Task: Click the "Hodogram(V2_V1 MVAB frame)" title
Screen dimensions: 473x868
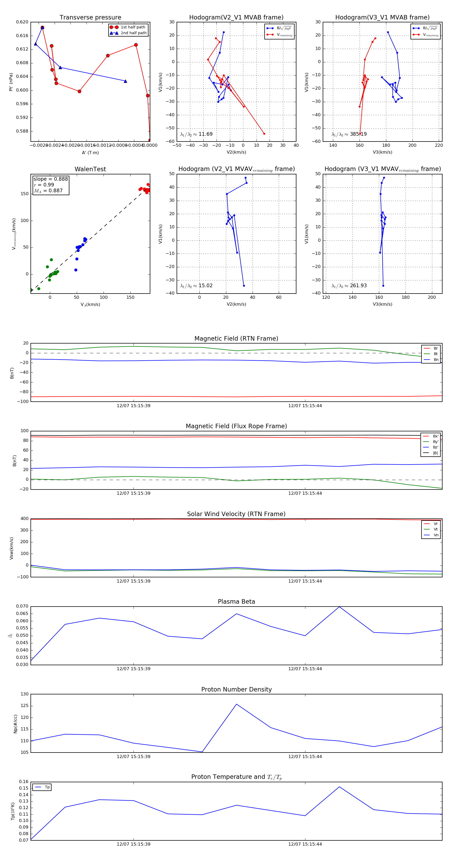Action: click(x=236, y=18)
